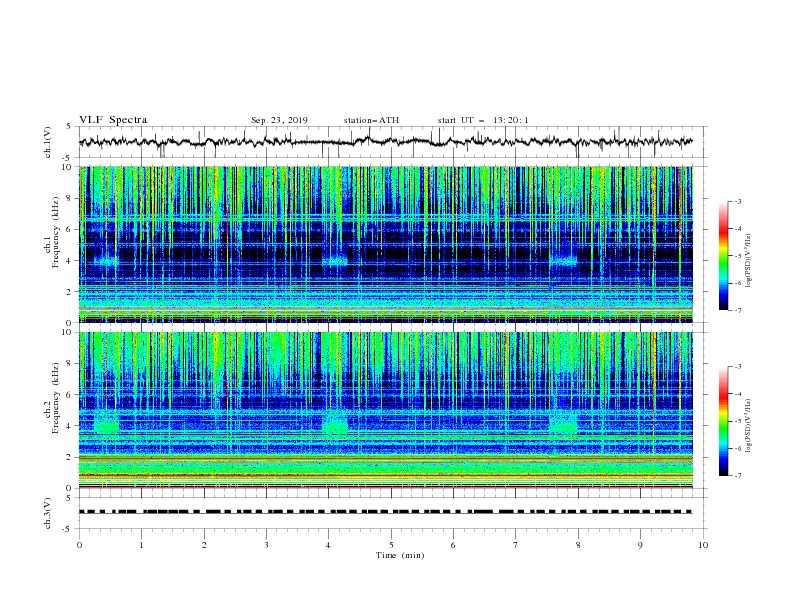Click the '6' kHz tick on ch.1 spectrogram

pyautogui.click(x=70, y=229)
